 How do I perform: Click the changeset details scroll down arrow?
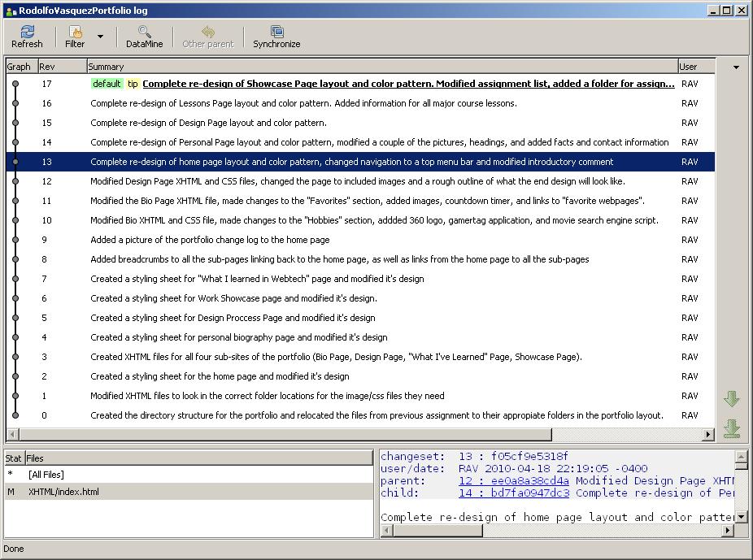(741, 517)
